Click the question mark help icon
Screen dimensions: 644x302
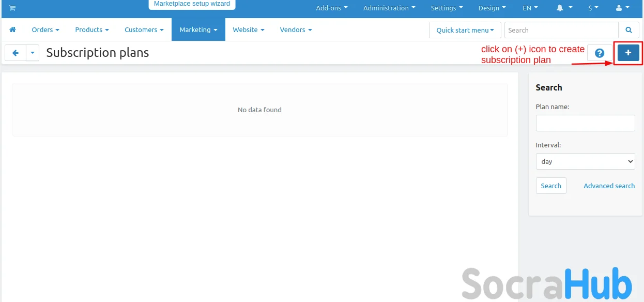point(600,53)
